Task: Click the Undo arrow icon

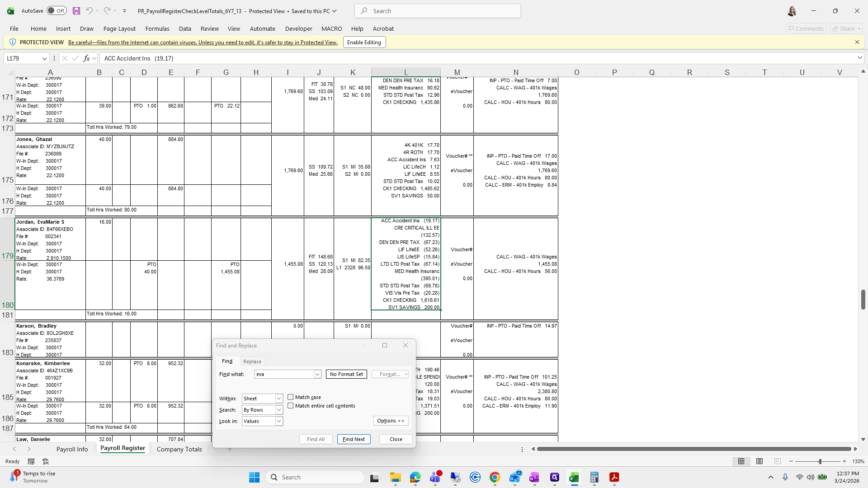Action: click(90, 11)
